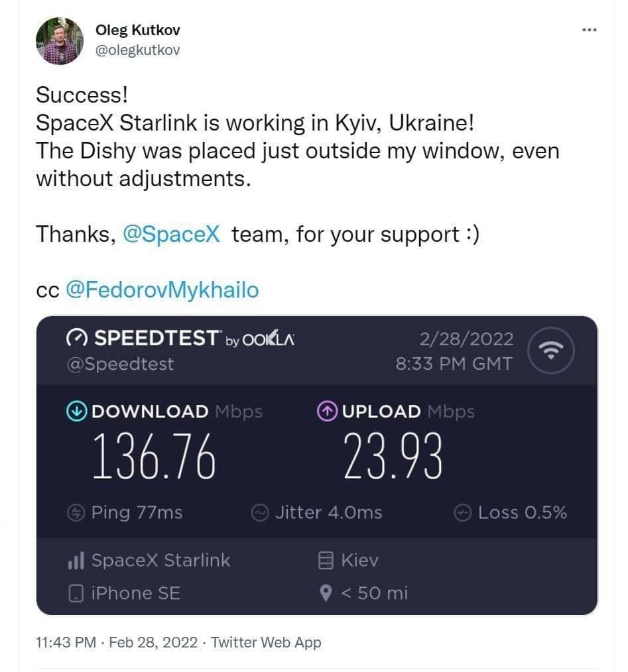Click the iPhone SE device icon
This screenshot has width=628, height=672.
click(x=76, y=593)
